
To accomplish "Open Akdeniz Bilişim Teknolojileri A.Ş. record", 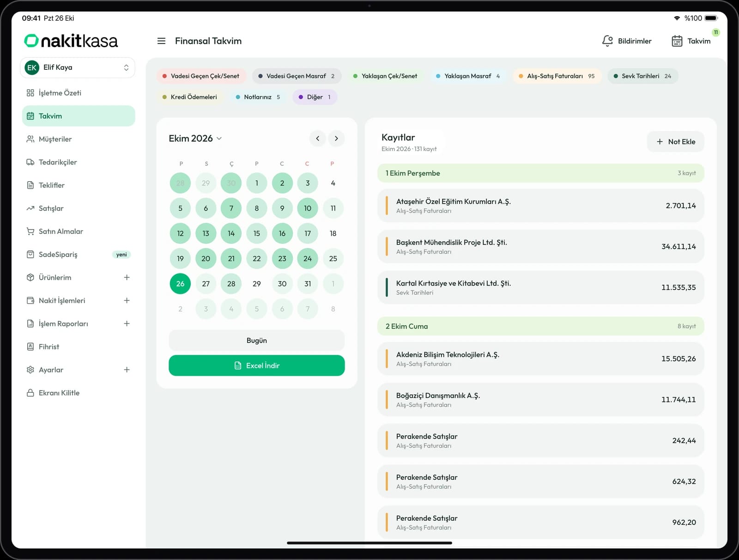I will (x=541, y=359).
